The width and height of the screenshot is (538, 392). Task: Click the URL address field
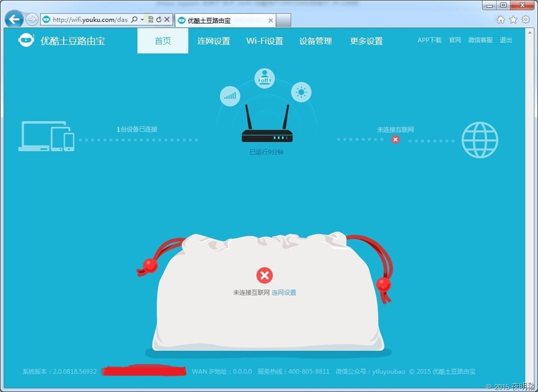coord(89,19)
